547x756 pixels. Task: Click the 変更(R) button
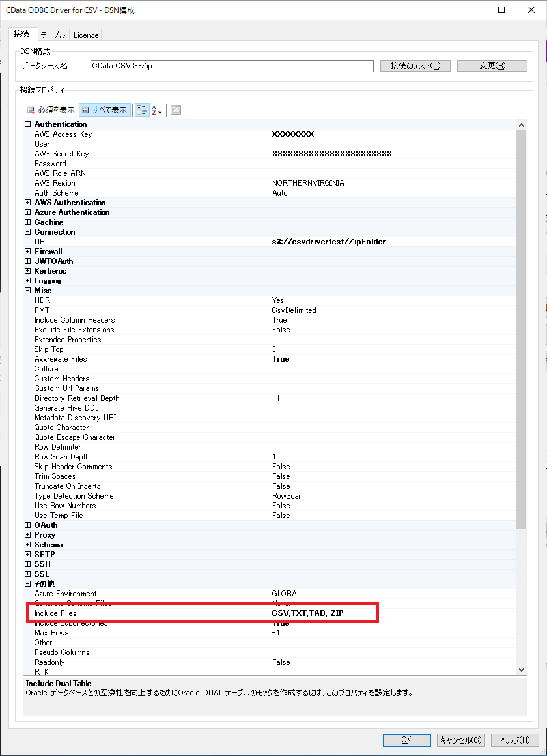coord(492,66)
